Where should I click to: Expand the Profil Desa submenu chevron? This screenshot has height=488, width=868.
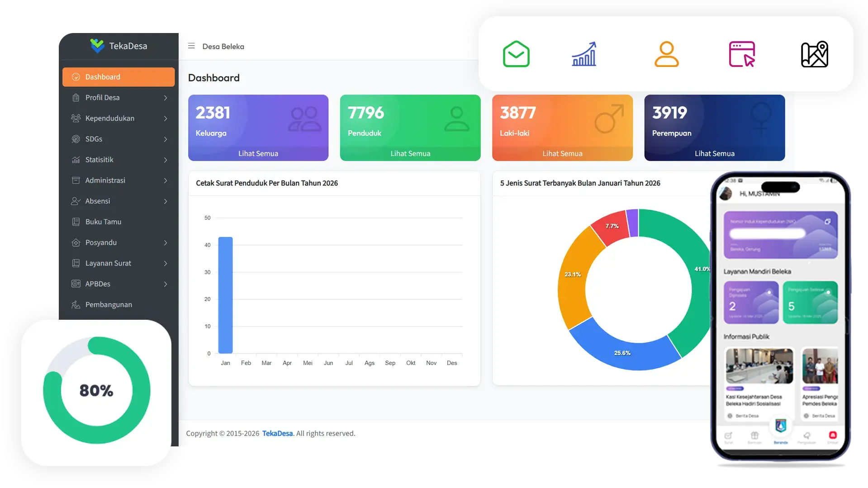coord(166,98)
